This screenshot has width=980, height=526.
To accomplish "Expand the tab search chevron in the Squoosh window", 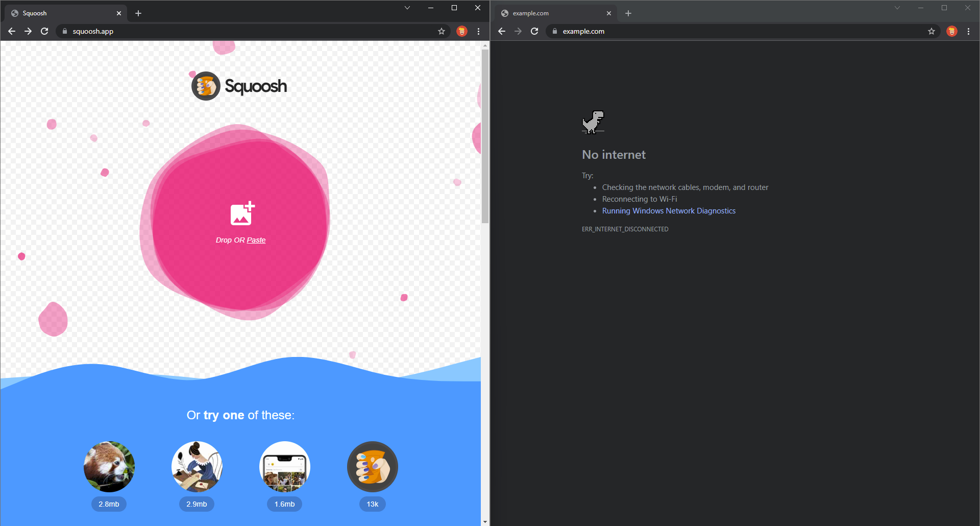I will point(407,8).
